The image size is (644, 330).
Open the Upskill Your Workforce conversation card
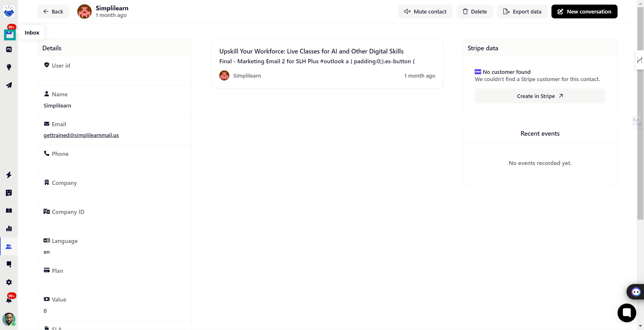pos(327,64)
